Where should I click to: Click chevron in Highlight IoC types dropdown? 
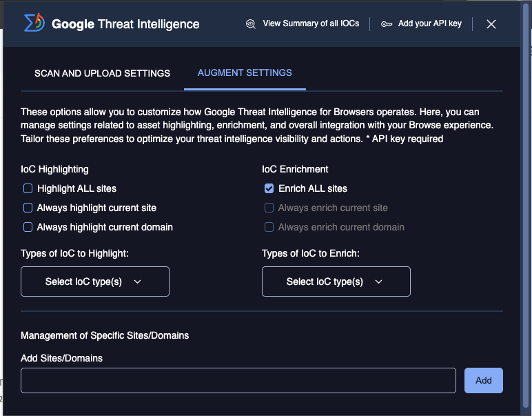coord(137,281)
